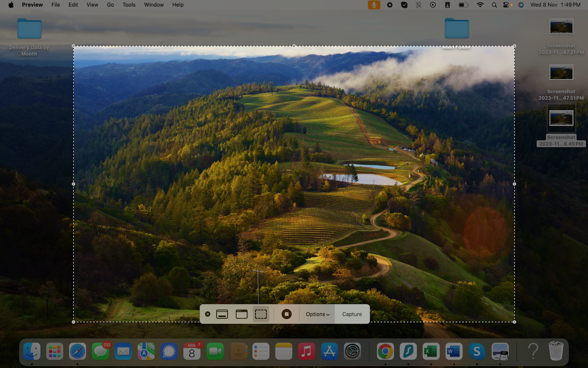Open the Wi-Fi status menu
Viewport: 588px width, 368px height.
coord(480,5)
